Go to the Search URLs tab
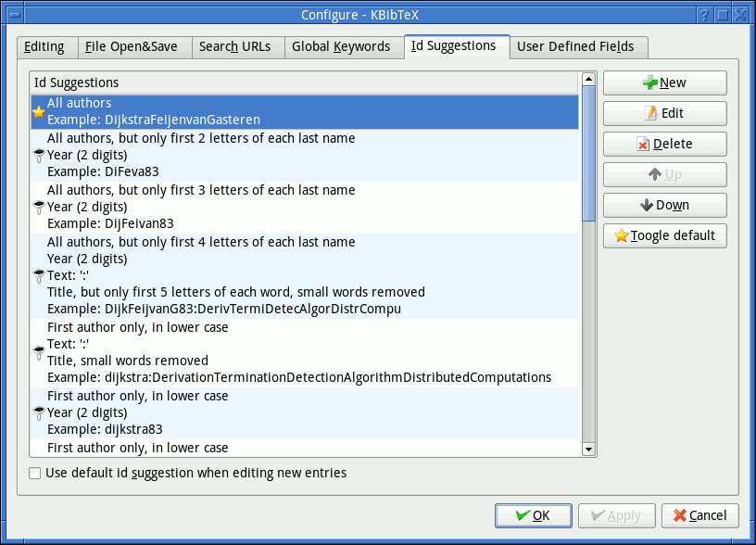Screen dimensions: 756x545 (x=238, y=47)
